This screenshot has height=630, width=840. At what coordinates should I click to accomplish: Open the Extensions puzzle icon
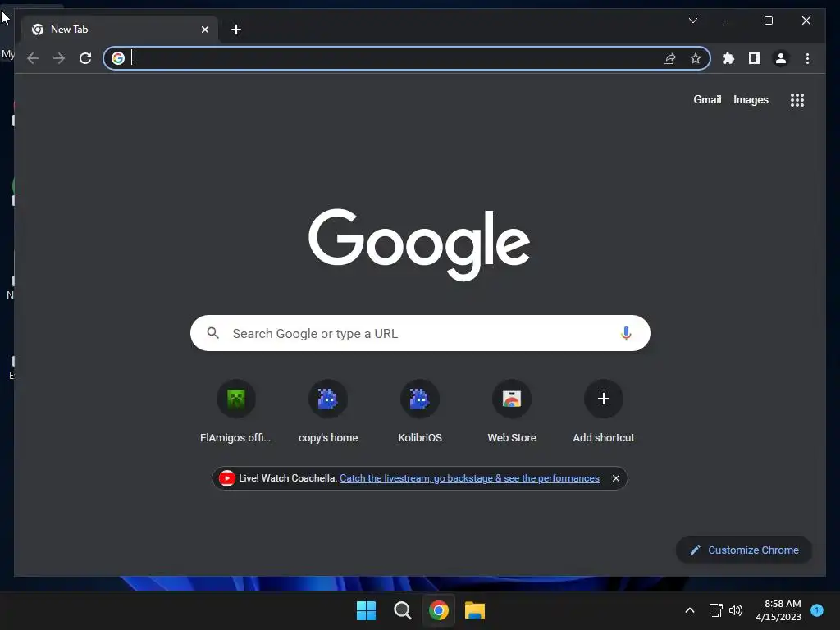coord(728,58)
